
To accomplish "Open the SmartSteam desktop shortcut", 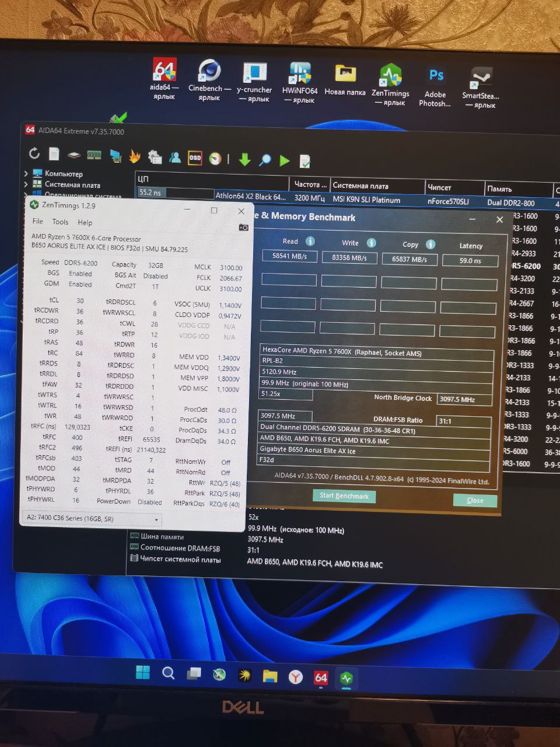I will click(x=481, y=88).
